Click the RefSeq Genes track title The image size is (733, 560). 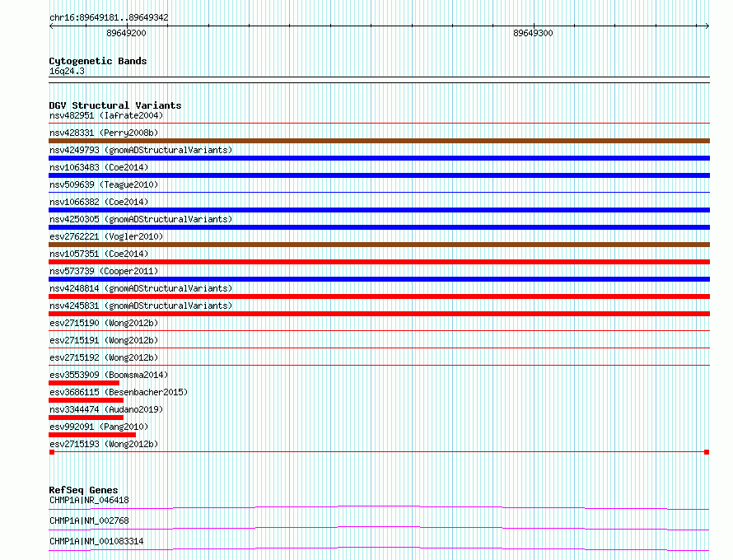tap(83, 490)
